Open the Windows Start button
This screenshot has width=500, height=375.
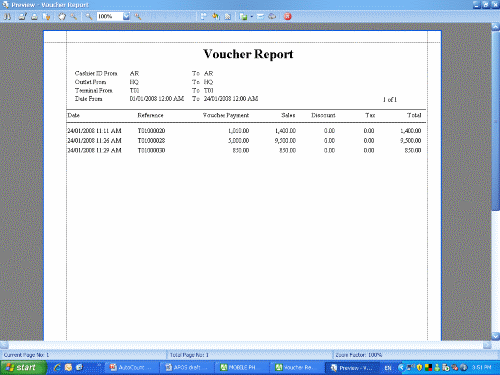(x=23, y=367)
